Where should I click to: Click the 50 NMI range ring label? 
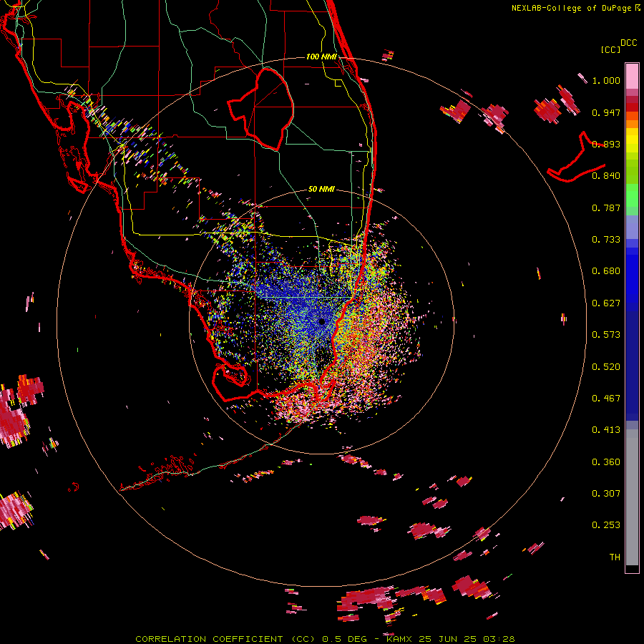tap(321, 189)
